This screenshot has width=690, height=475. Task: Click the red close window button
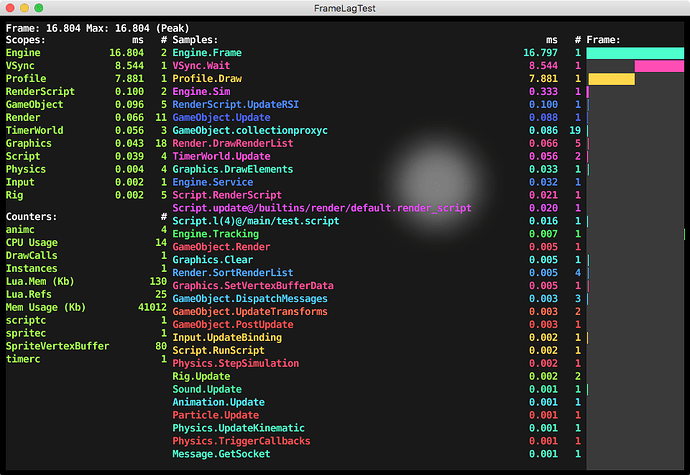[x=13, y=11]
